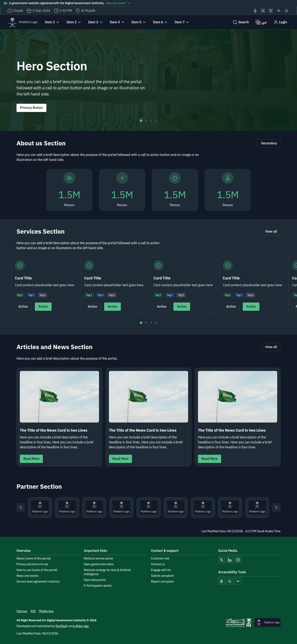Toggle the footer eye accessibility icon

pyautogui.click(x=238, y=582)
